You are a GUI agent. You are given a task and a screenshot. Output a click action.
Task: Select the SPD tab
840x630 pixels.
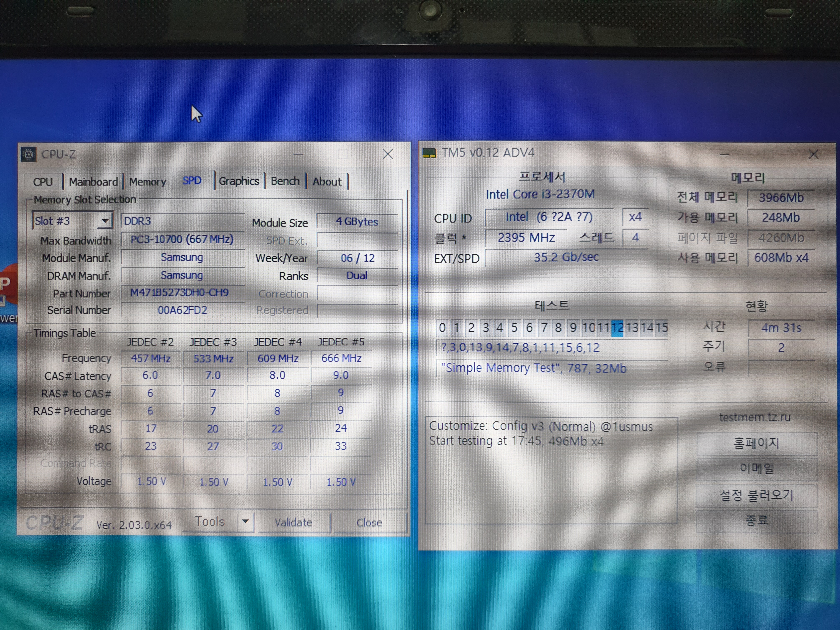click(x=192, y=181)
